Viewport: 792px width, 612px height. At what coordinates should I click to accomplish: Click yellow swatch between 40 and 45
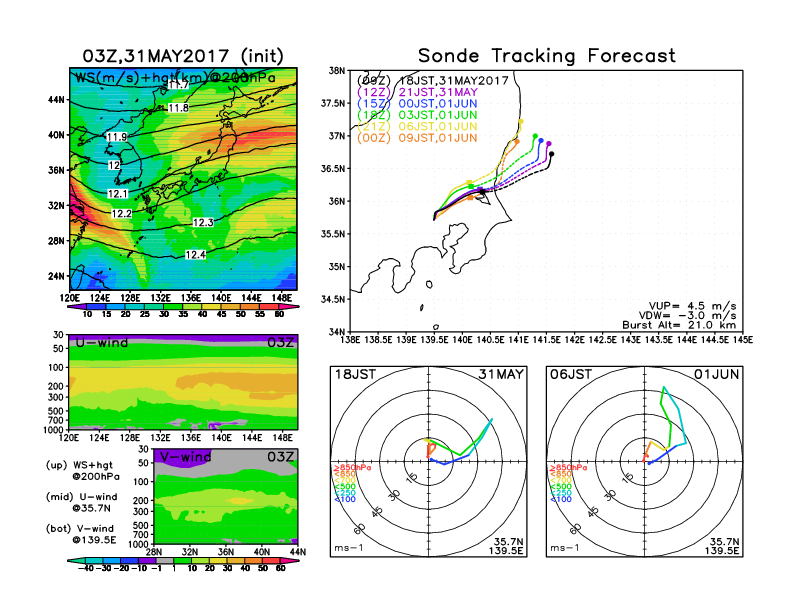212,307
